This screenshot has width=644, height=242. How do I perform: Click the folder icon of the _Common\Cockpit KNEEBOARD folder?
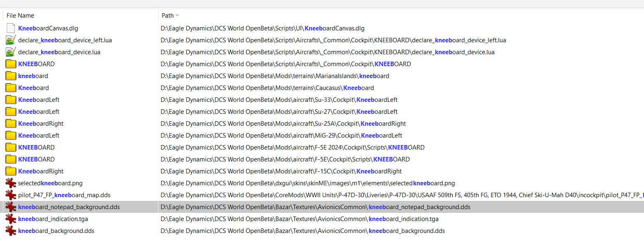11,64
